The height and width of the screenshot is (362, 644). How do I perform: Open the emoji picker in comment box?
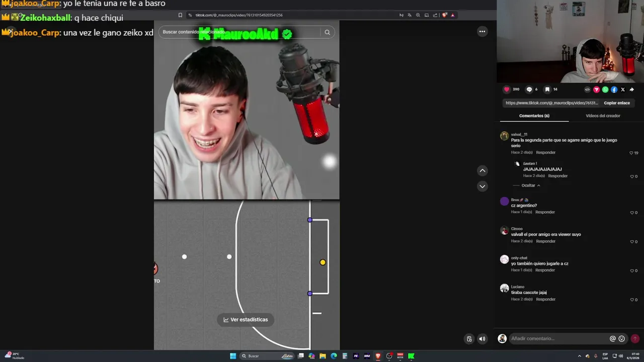click(622, 339)
